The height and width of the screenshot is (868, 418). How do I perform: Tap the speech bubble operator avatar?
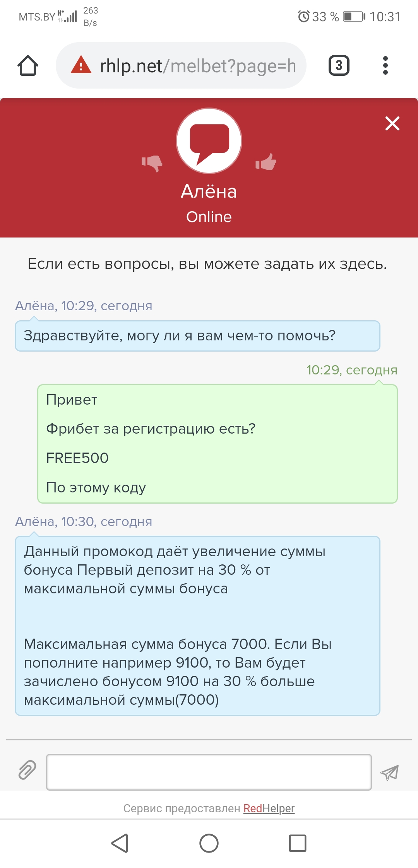point(209,141)
